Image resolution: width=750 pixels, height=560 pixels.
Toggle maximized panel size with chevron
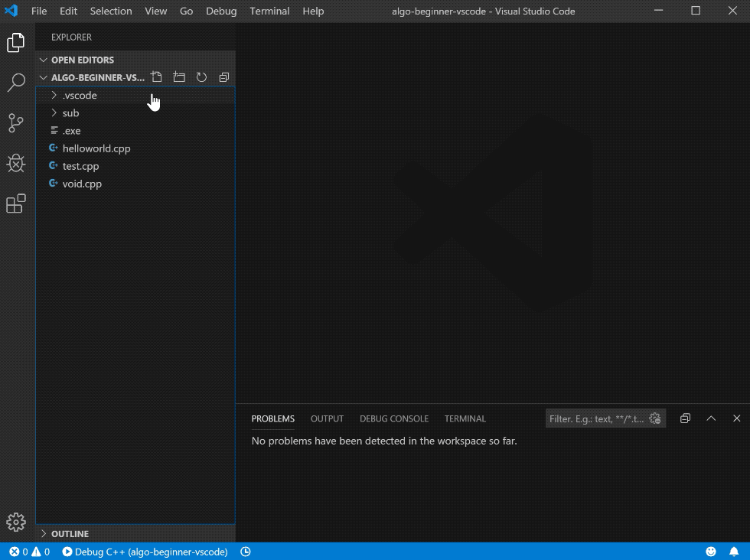tap(711, 418)
